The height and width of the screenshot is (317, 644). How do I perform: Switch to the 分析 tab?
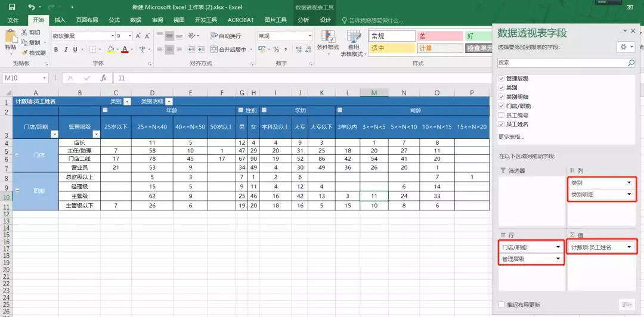click(x=303, y=20)
